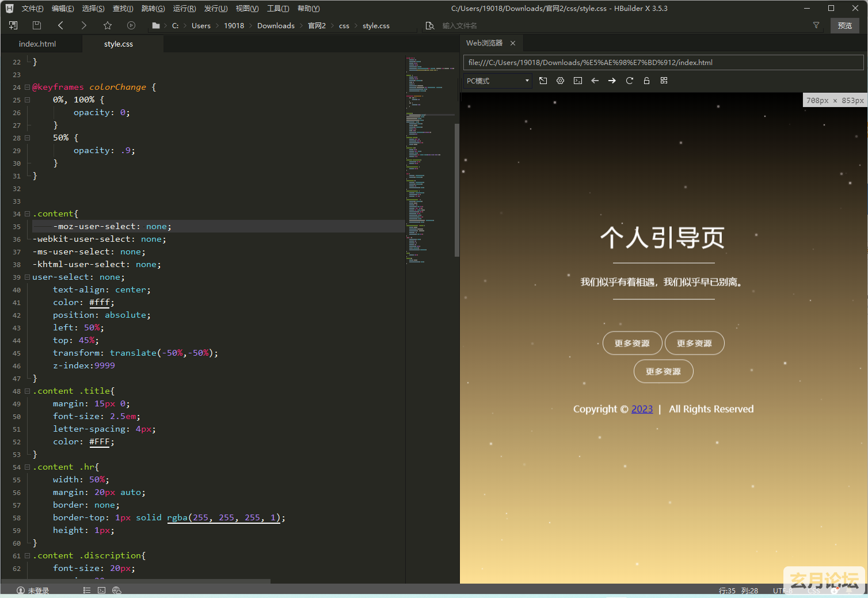Image resolution: width=868 pixels, height=598 pixels.
Task: Open the 查找(I) menu
Action: (123, 9)
